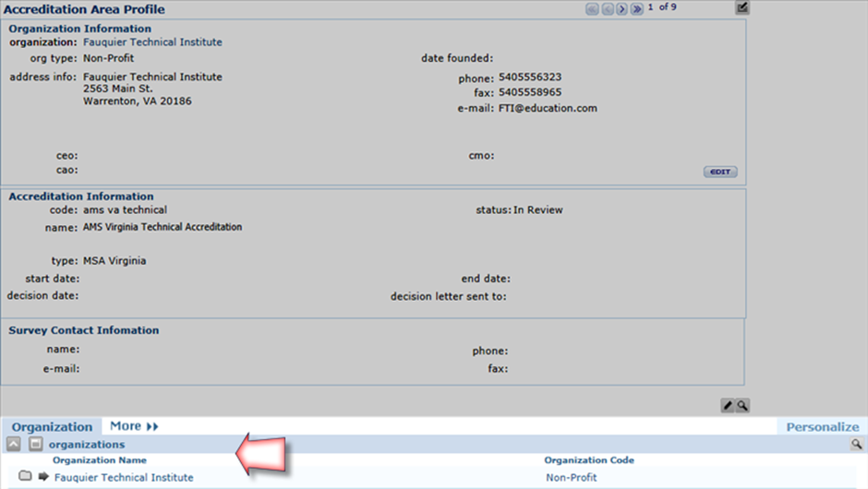The image size is (868, 489).
Task: Click the address line 2563 Main St.
Action: [118, 89]
